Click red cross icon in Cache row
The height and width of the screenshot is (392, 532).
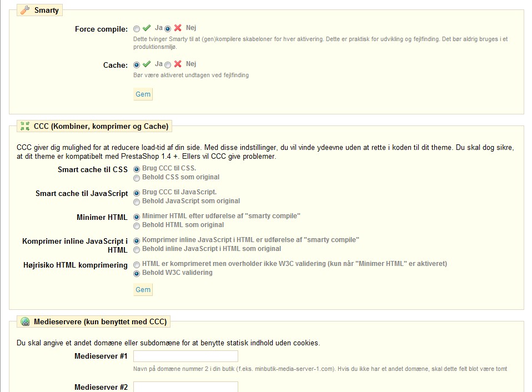click(178, 64)
